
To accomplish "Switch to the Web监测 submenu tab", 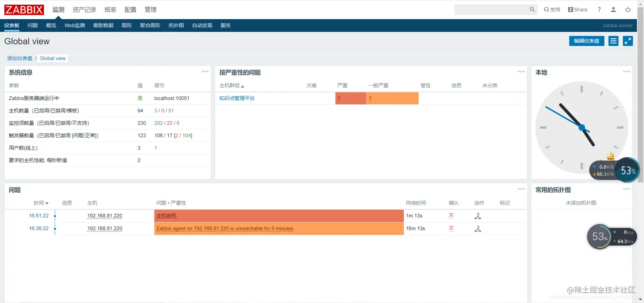I will pos(75,26).
